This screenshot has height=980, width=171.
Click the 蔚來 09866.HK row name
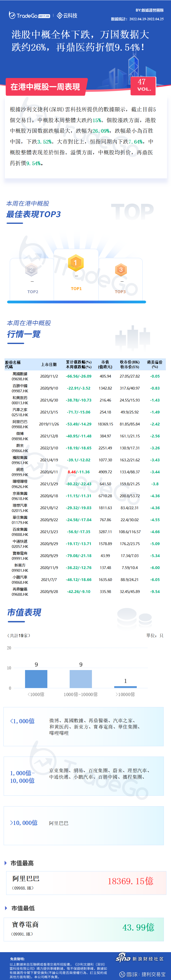[x=20, y=448]
